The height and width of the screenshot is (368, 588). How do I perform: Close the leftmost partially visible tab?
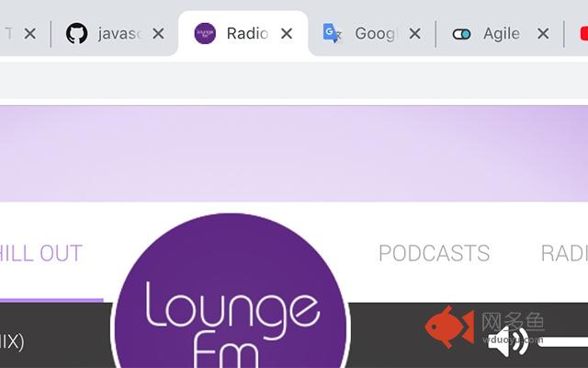29,34
